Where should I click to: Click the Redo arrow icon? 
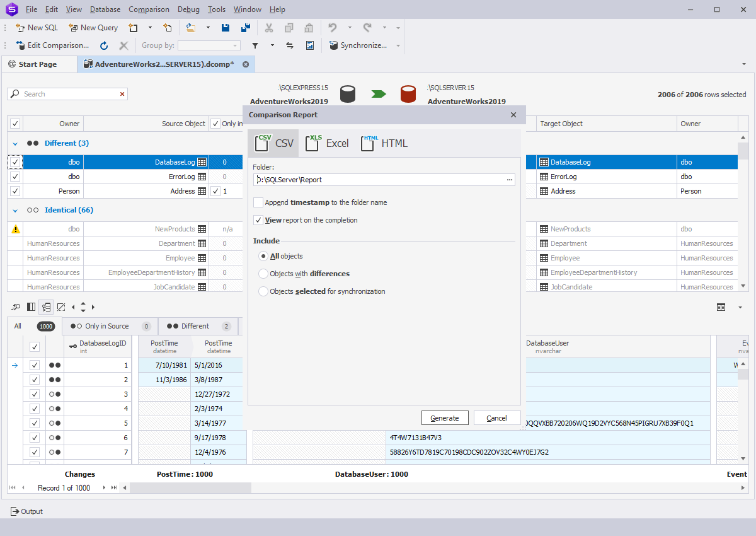coord(367,28)
